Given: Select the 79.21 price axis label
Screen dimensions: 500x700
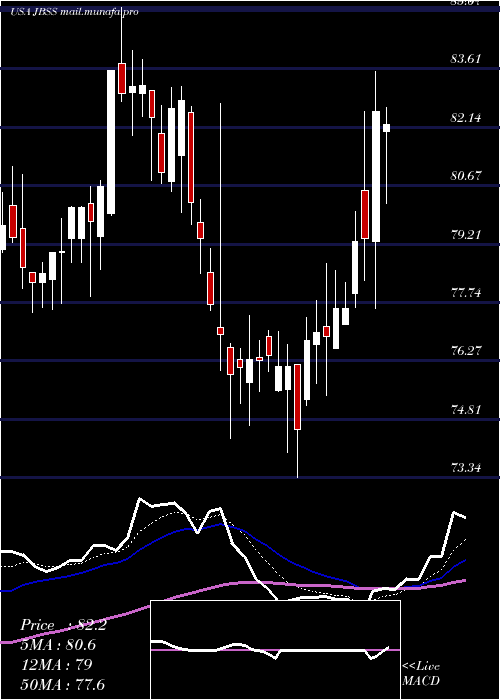Looking at the screenshot, I should click(x=466, y=235).
